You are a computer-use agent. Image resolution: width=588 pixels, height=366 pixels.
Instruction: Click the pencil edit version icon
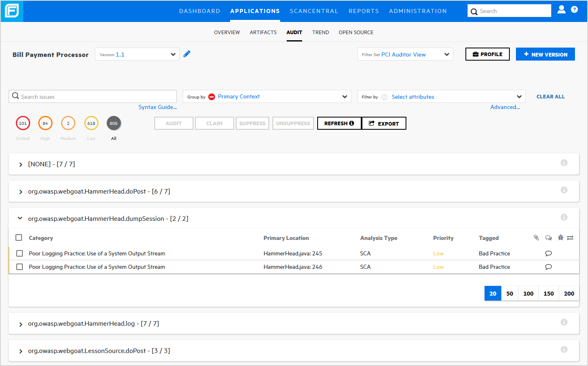187,54
